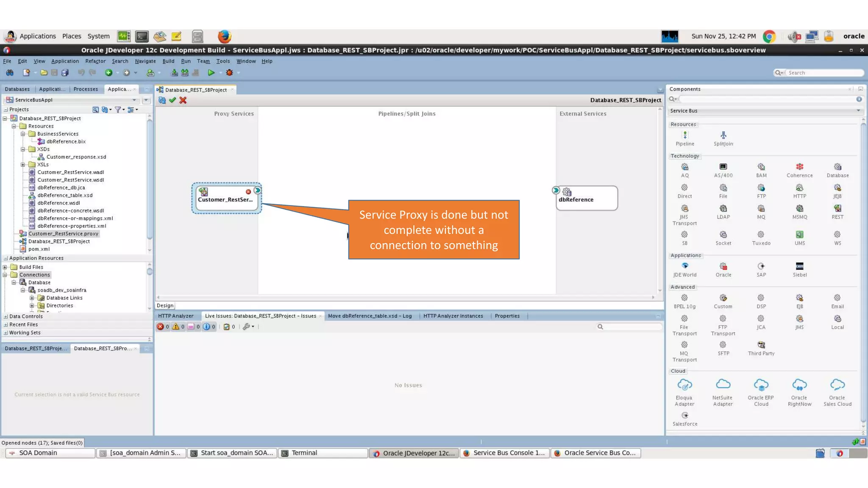The height and width of the screenshot is (488, 868).
Task: Click the Coherence adapter icon
Action: click(799, 167)
